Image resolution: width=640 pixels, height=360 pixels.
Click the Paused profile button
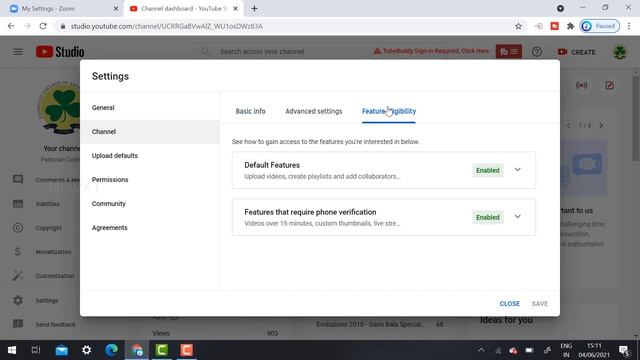600,26
